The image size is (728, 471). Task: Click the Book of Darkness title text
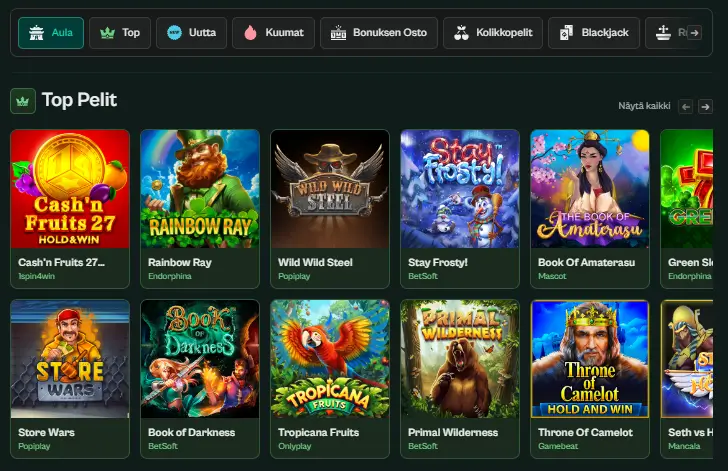[191, 432]
